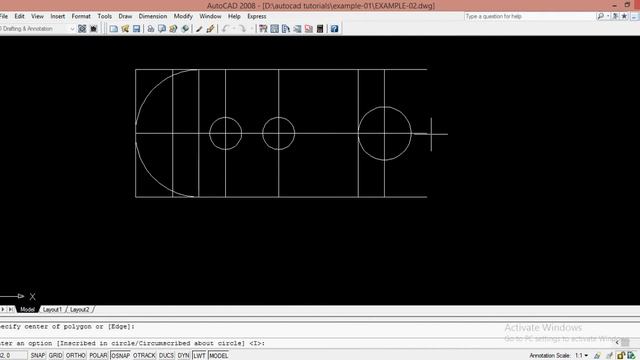Viewport: 640px width, 360px height.
Task: Click command line scrollbar left arrow
Action: 618,342
